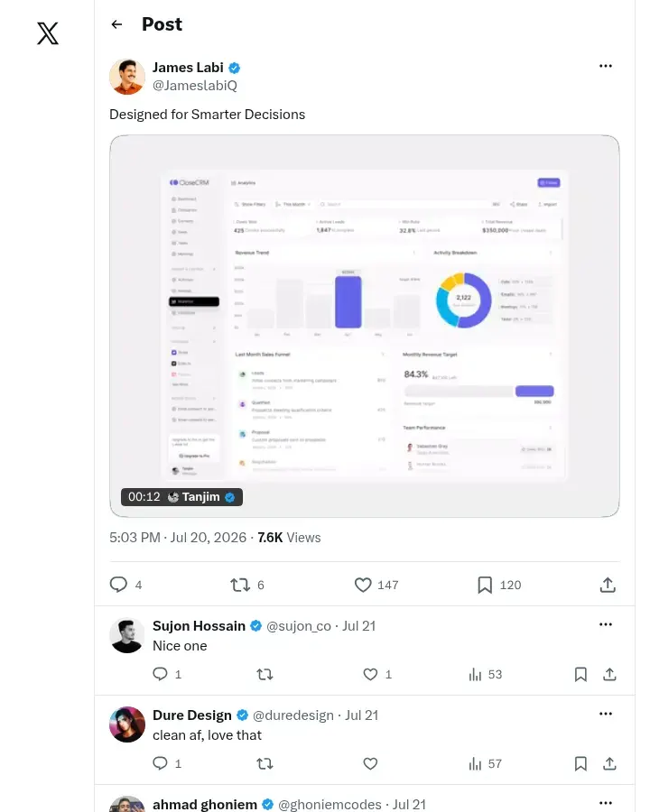This screenshot has width=650, height=812.
Task: Open the 7.6K Views details
Action: pyautogui.click(x=289, y=538)
